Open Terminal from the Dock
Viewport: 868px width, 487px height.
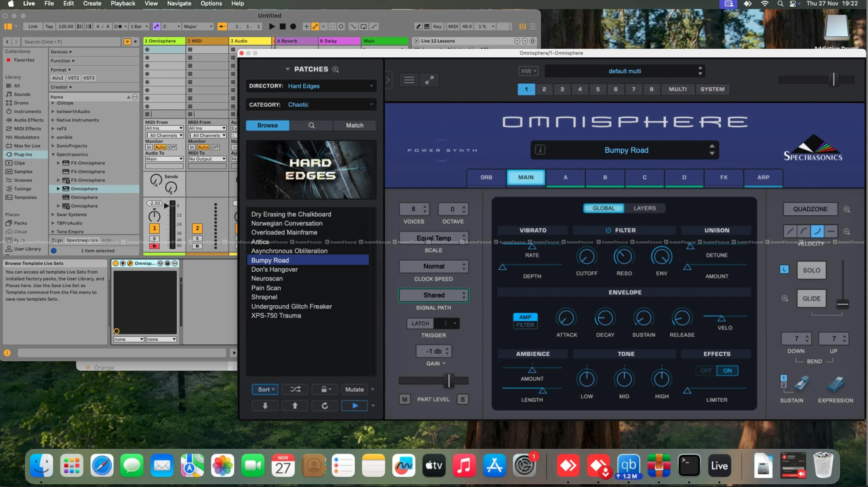point(689,466)
